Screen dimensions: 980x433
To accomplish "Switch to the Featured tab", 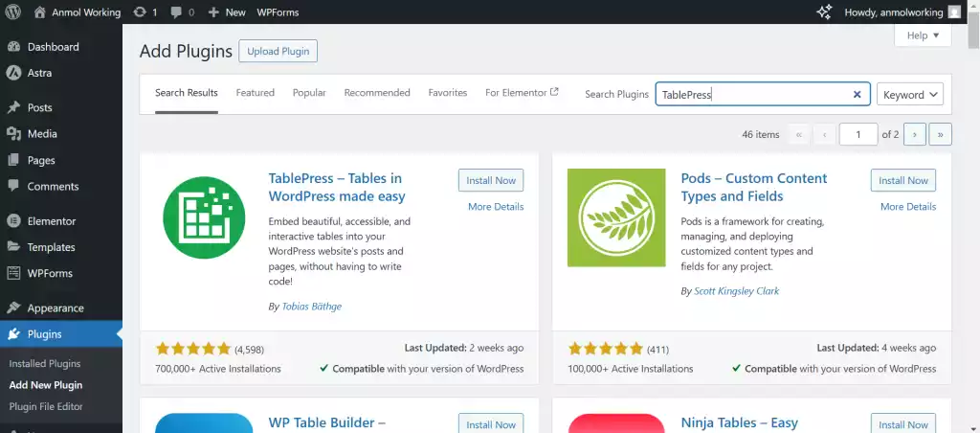I will click(x=256, y=93).
